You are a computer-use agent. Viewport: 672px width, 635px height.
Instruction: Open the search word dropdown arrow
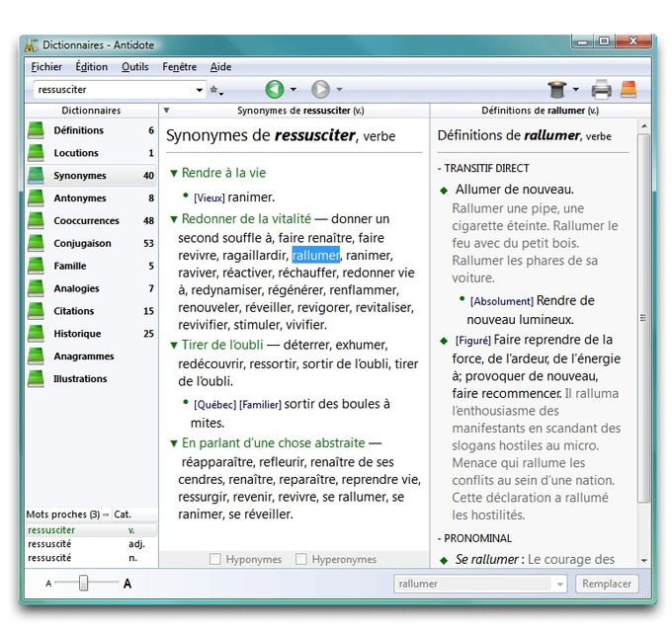coord(200,90)
